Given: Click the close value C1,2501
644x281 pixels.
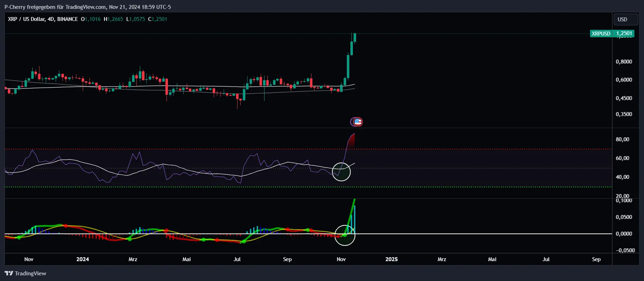Looking at the screenshot, I should (x=158, y=19).
